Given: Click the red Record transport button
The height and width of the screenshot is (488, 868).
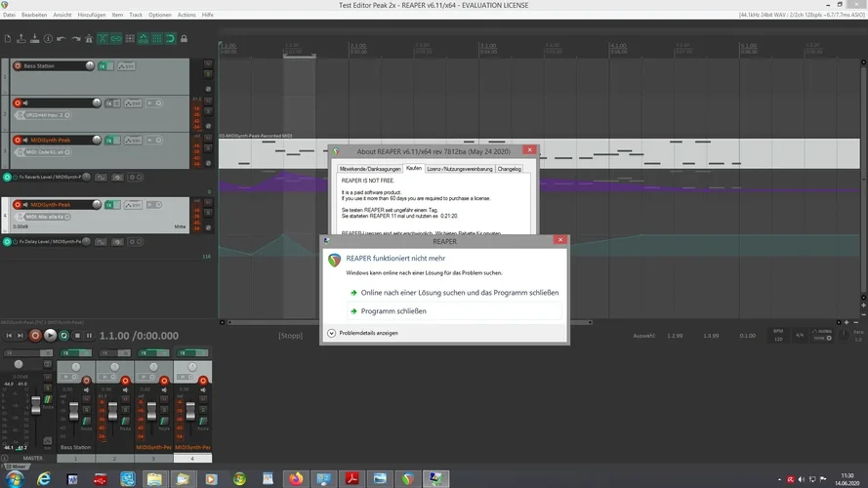Looking at the screenshot, I should [x=35, y=336].
